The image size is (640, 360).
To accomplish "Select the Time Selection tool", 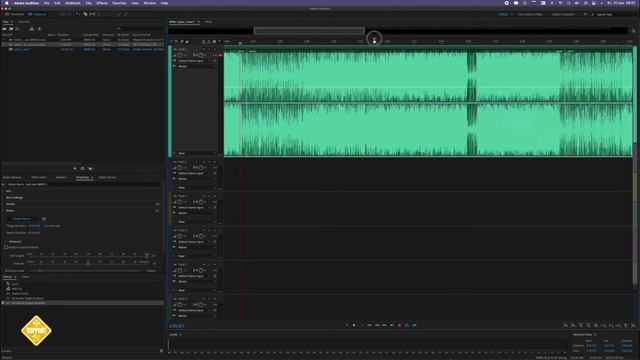I will click(x=99, y=14).
